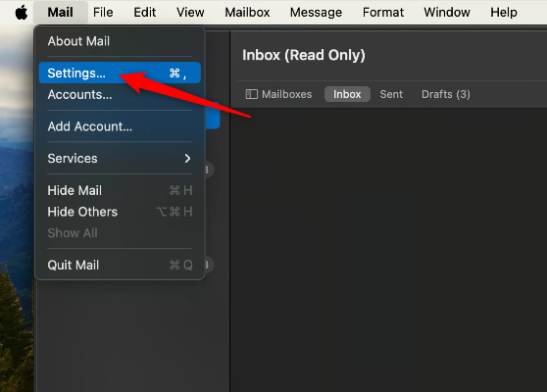Open the File menu
Screen dimensions: 547x392
(103, 13)
